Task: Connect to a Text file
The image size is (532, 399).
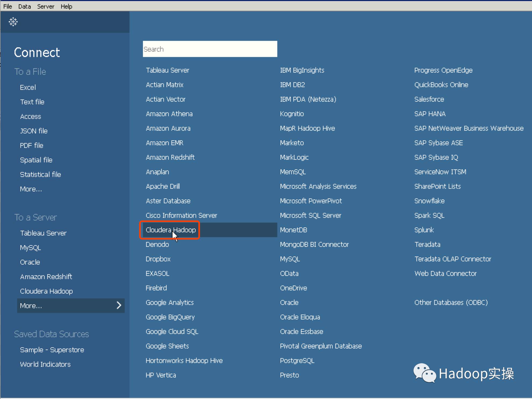Action: (32, 102)
